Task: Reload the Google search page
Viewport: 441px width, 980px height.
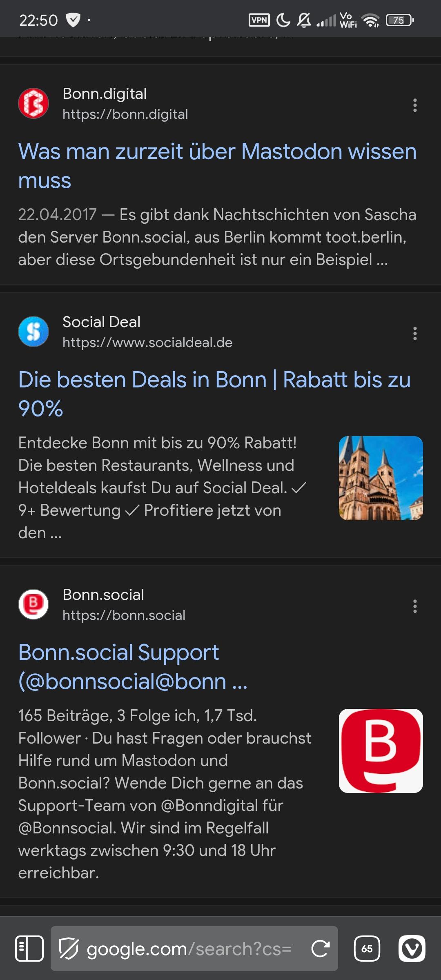Action: tap(320, 949)
